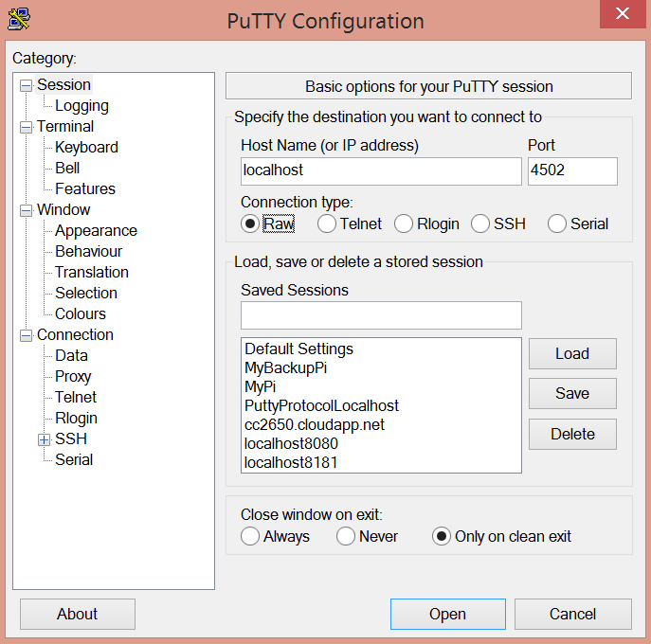
Task: Set close window on exit to Always
Action: click(x=250, y=536)
